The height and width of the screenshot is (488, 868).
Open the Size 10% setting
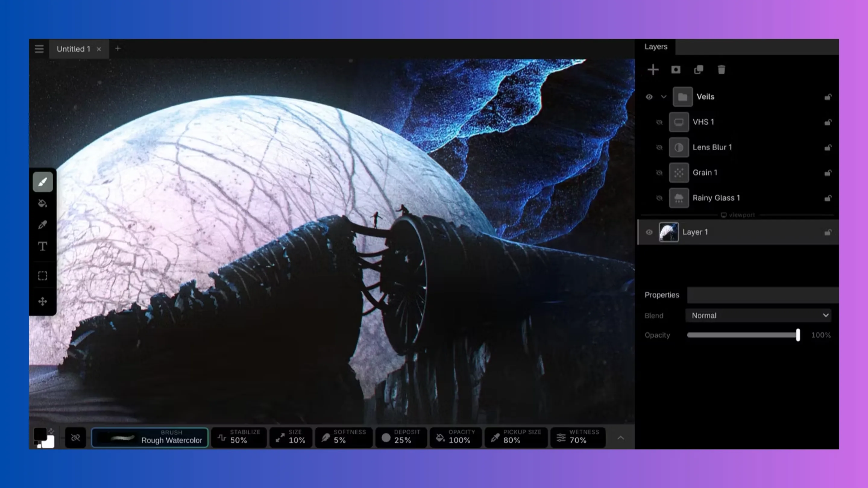pyautogui.click(x=291, y=438)
